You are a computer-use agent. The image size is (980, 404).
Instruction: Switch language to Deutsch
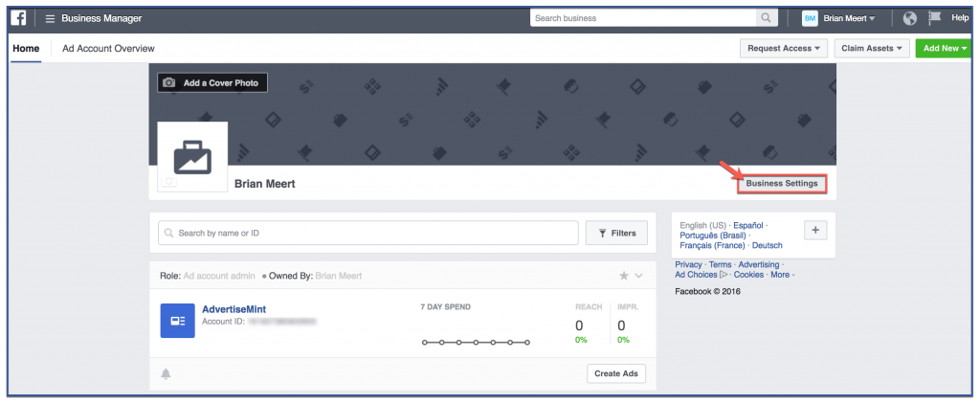[x=767, y=245]
